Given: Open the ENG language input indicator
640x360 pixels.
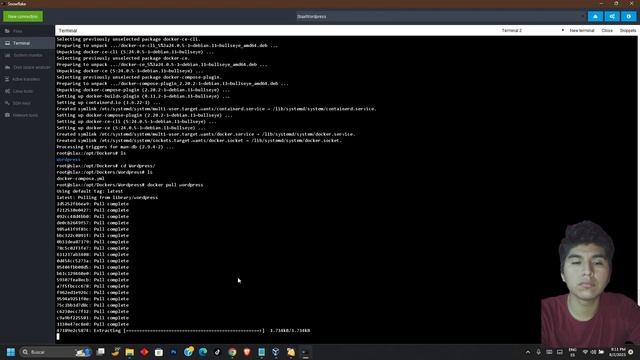Looking at the screenshot, I should tap(573, 352).
